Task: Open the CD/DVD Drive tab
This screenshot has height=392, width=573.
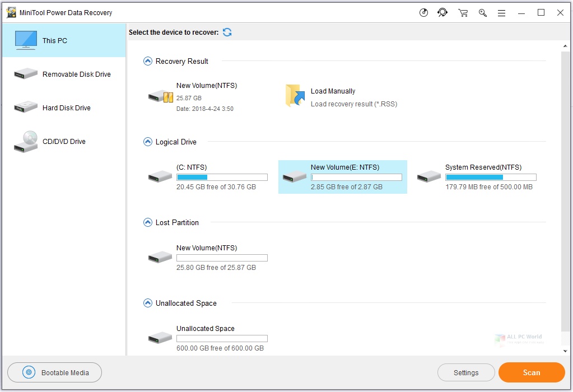Action: coord(63,142)
